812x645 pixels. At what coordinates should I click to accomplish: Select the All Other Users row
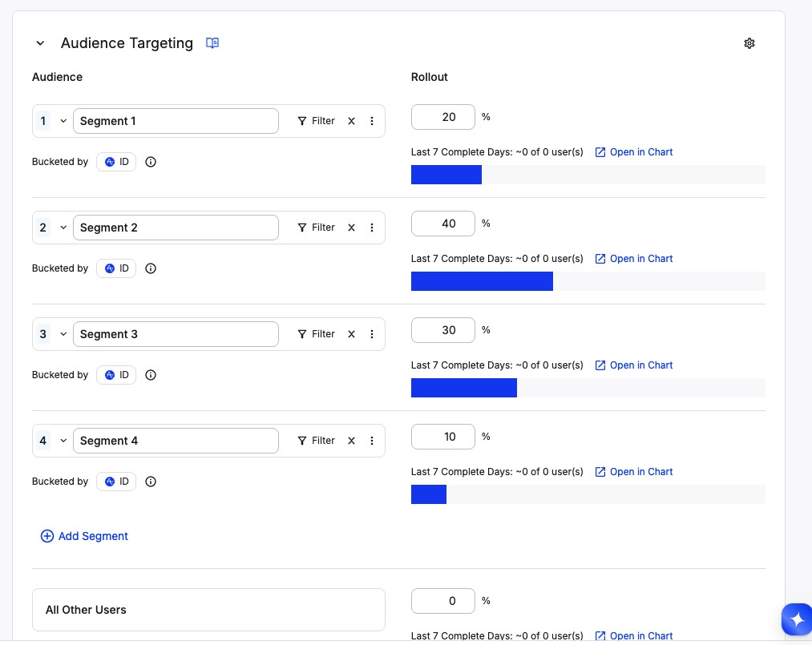point(208,610)
